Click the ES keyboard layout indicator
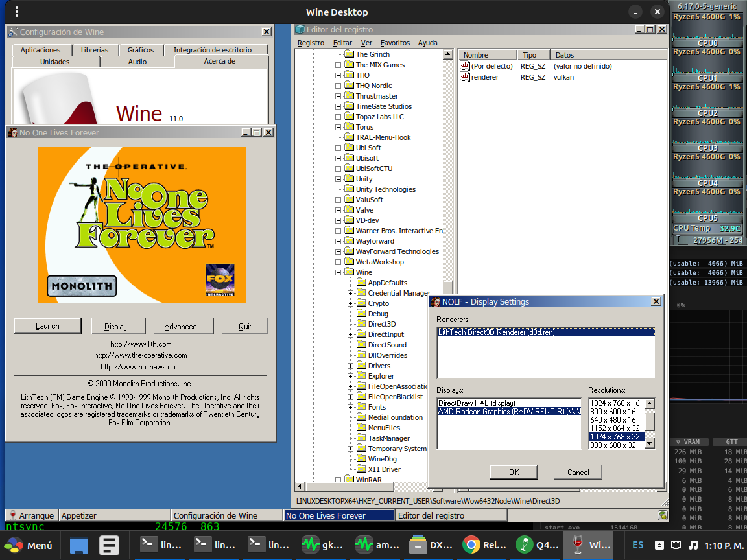Screen dimensions: 747x560 point(638,545)
